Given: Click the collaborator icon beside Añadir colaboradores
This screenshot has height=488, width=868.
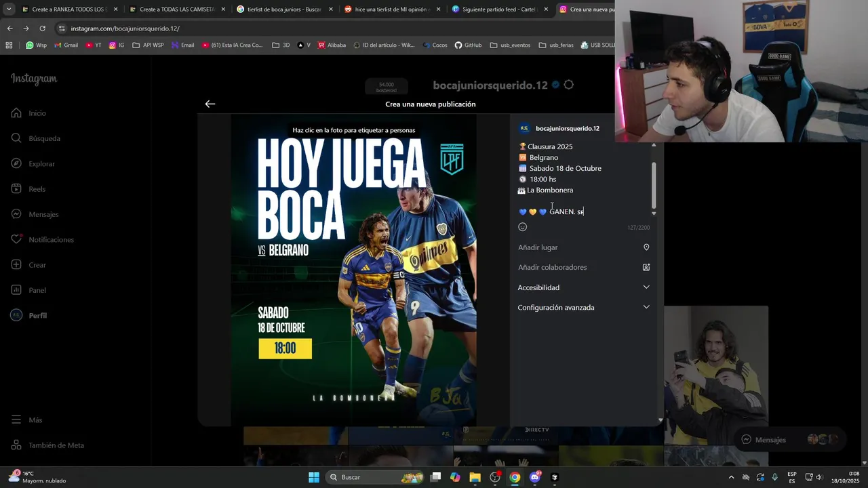Looking at the screenshot, I should [x=646, y=267].
